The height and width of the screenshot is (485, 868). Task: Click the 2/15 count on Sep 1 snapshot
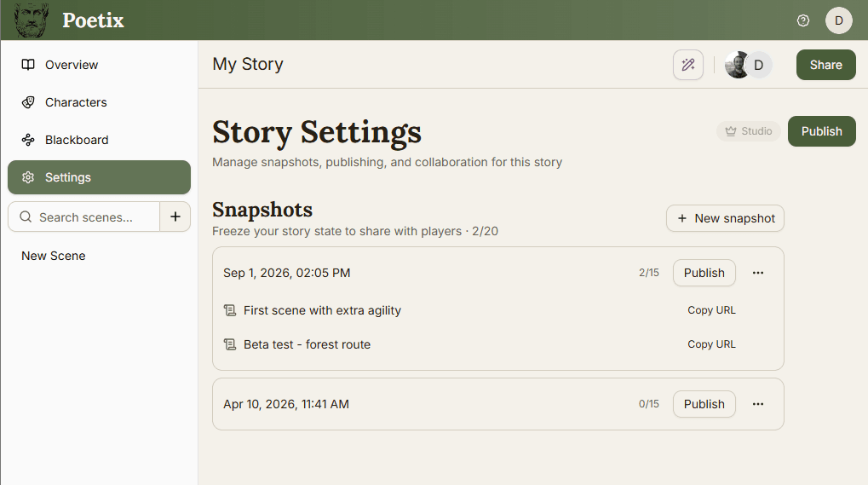(x=649, y=273)
